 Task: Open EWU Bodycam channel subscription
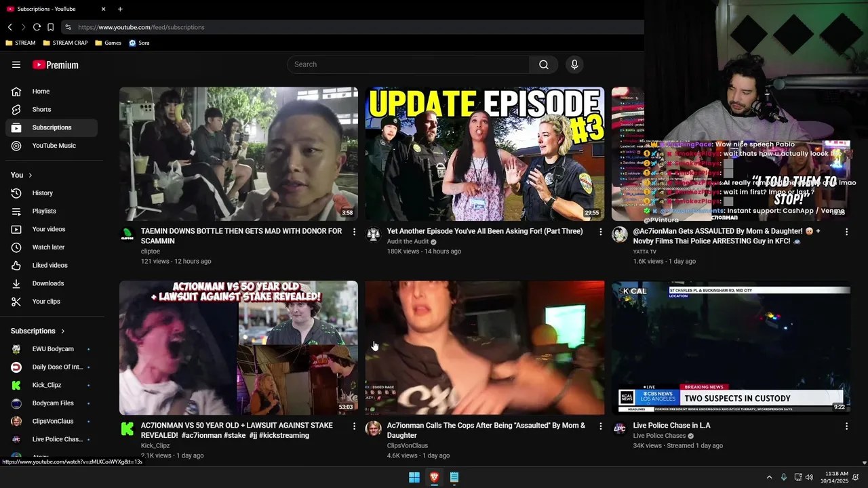pyautogui.click(x=52, y=349)
